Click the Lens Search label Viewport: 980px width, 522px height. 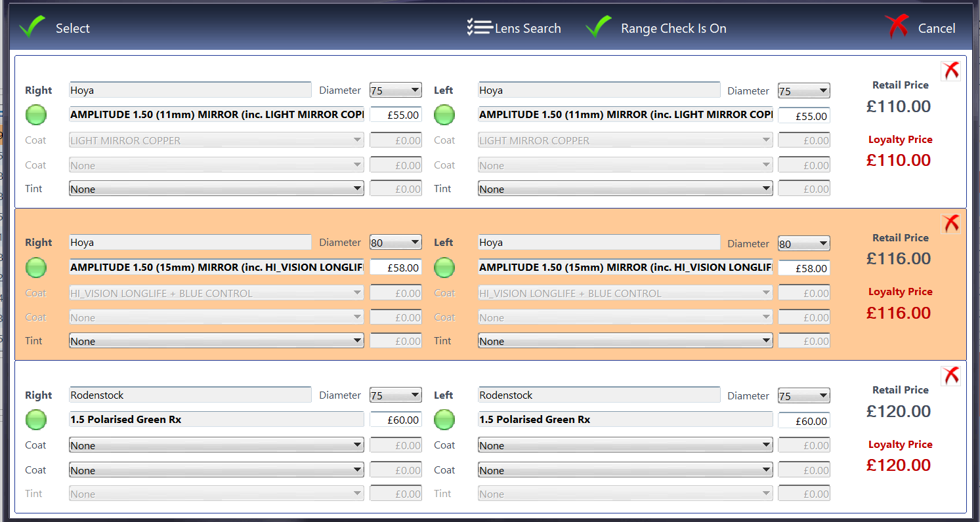pyautogui.click(x=528, y=28)
